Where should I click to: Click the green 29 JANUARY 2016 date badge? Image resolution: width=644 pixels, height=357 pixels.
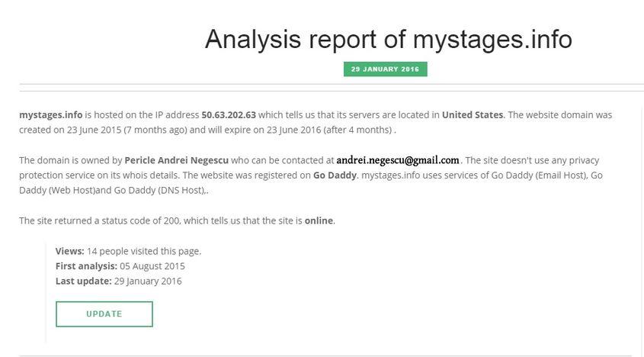coord(385,69)
